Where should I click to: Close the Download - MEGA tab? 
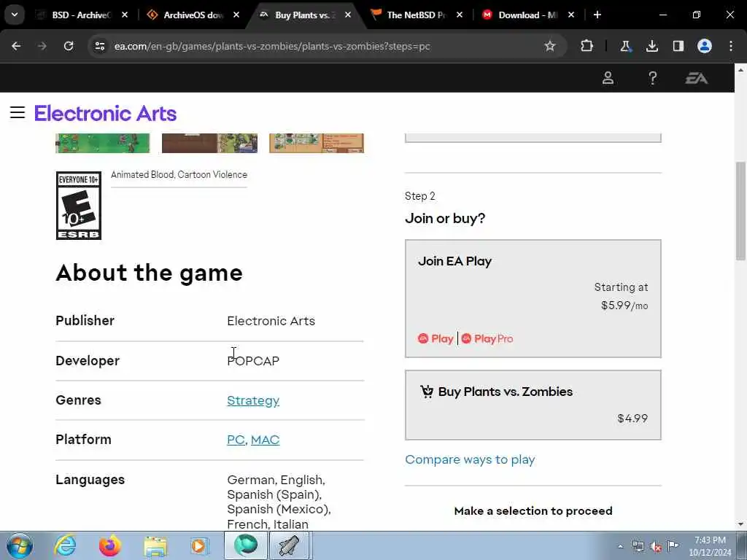(x=570, y=15)
